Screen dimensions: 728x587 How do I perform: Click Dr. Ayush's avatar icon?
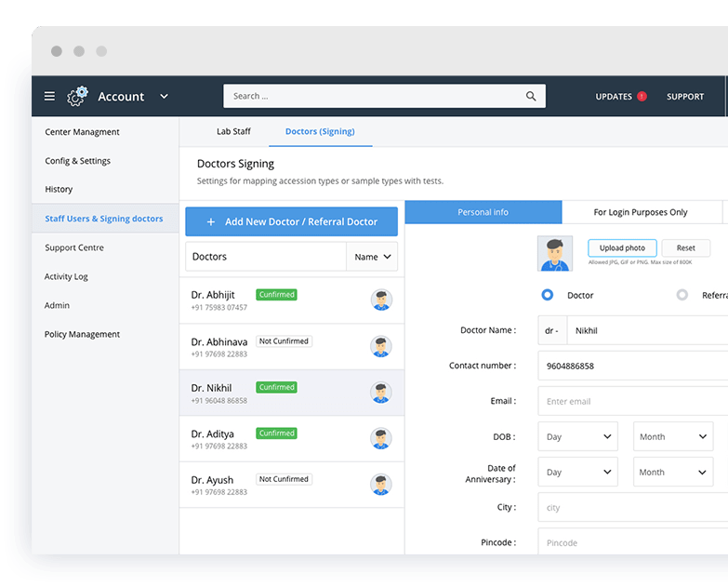[x=380, y=485]
